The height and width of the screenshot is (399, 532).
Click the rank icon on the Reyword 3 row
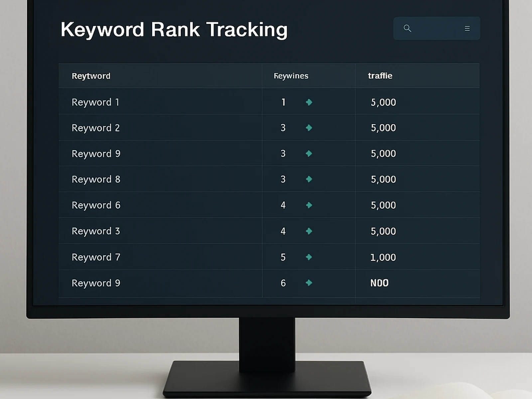click(309, 231)
